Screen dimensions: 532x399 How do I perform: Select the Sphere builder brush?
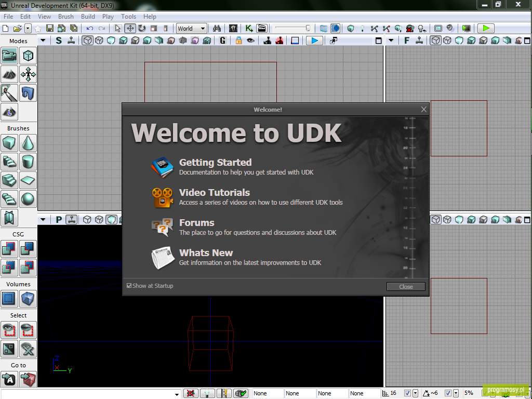click(28, 199)
